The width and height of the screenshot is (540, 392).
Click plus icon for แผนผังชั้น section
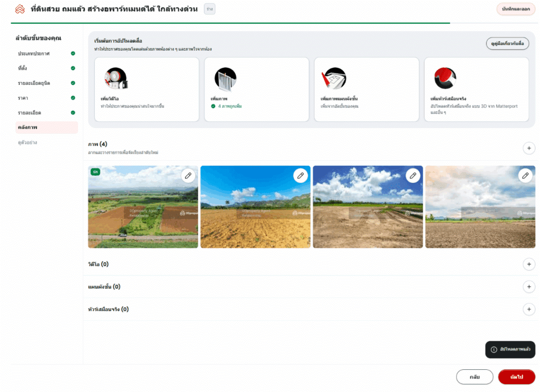529,286
